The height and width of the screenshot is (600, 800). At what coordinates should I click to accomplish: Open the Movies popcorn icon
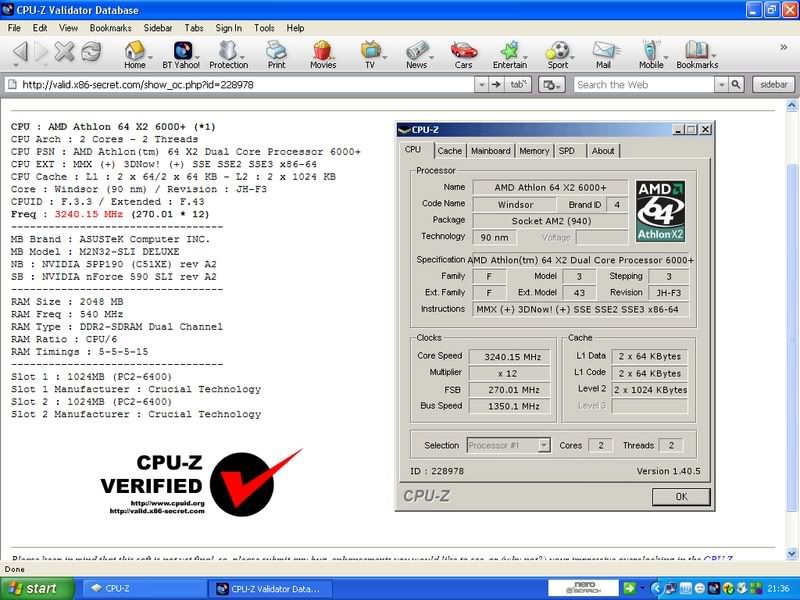pos(323,55)
